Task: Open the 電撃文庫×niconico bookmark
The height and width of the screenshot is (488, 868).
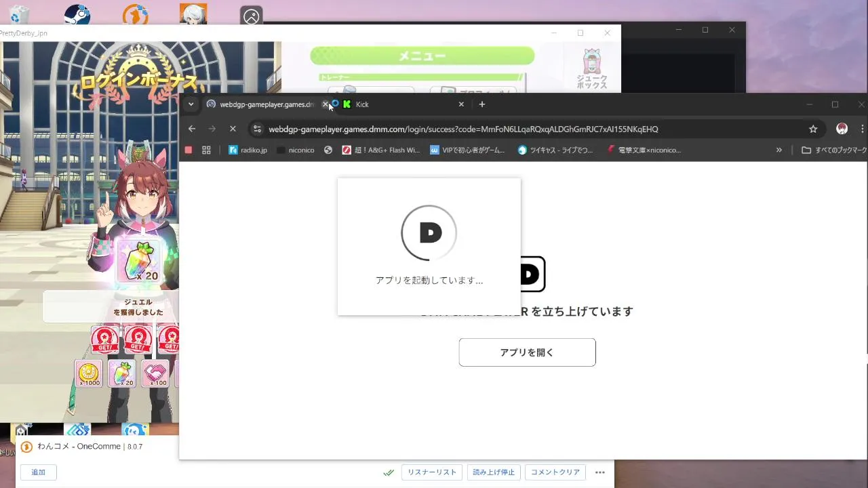Action: coord(644,150)
